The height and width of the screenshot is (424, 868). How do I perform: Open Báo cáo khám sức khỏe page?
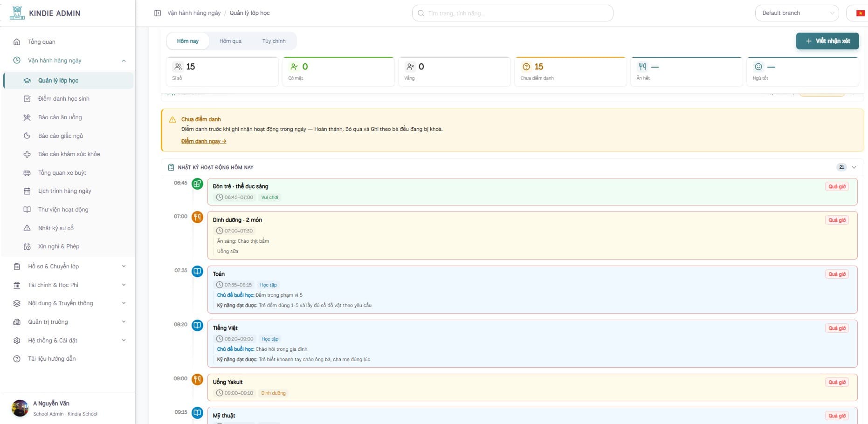[69, 154]
